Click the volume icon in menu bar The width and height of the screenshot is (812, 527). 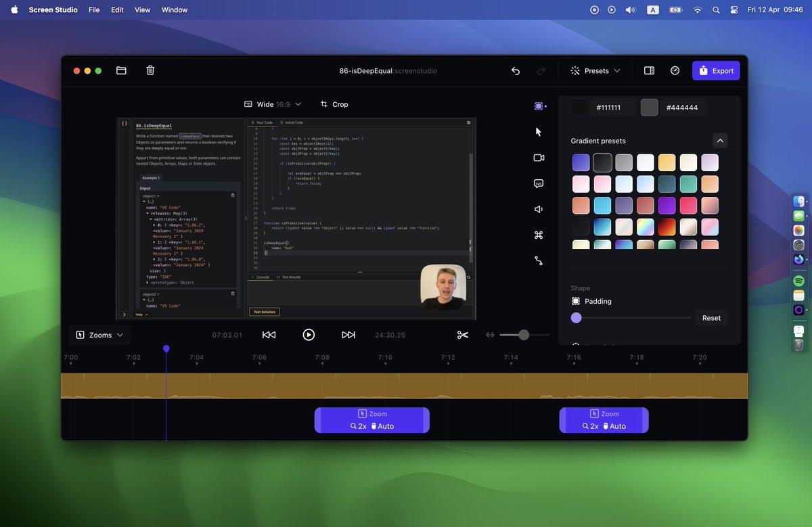pyautogui.click(x=631, y=10)
